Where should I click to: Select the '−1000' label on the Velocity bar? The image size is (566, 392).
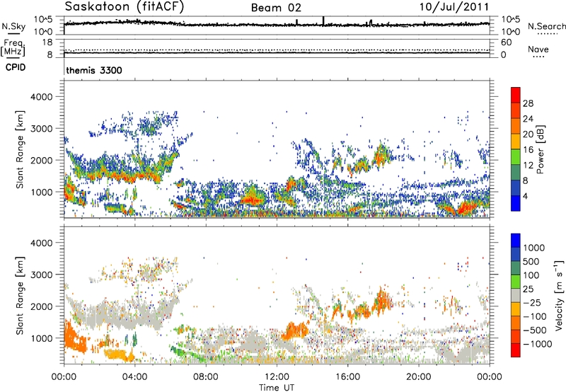(537, 344)
